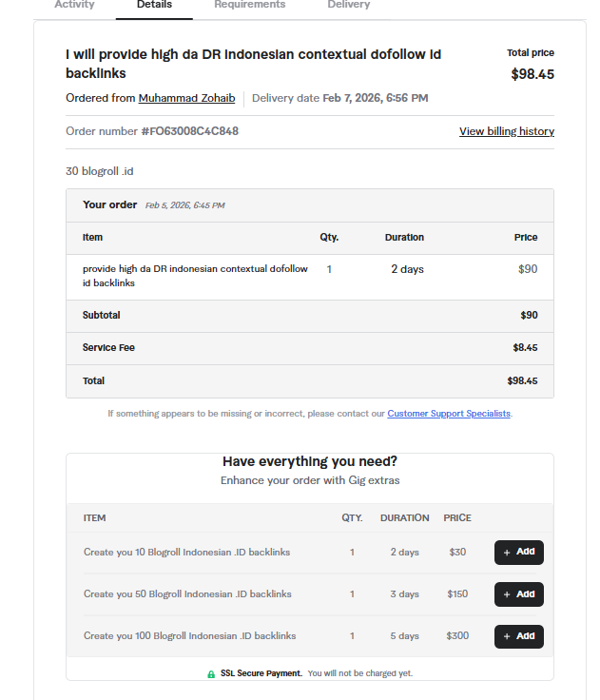This screenshot has width=600, height=700.
Task: Click the order number #FO63008C4C848
Action: [x=189, y=131]
